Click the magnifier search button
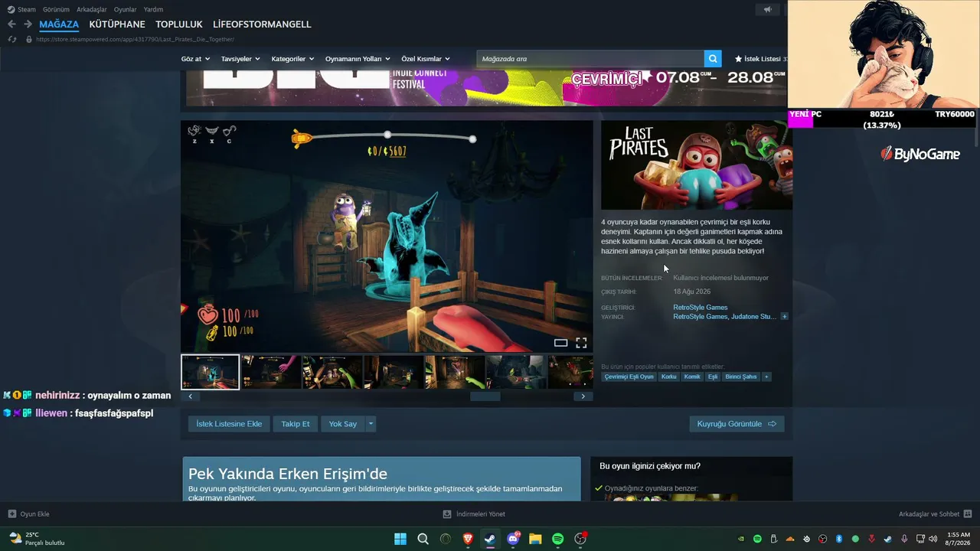This screenshot has height=551, width=980. pos(713,59)
